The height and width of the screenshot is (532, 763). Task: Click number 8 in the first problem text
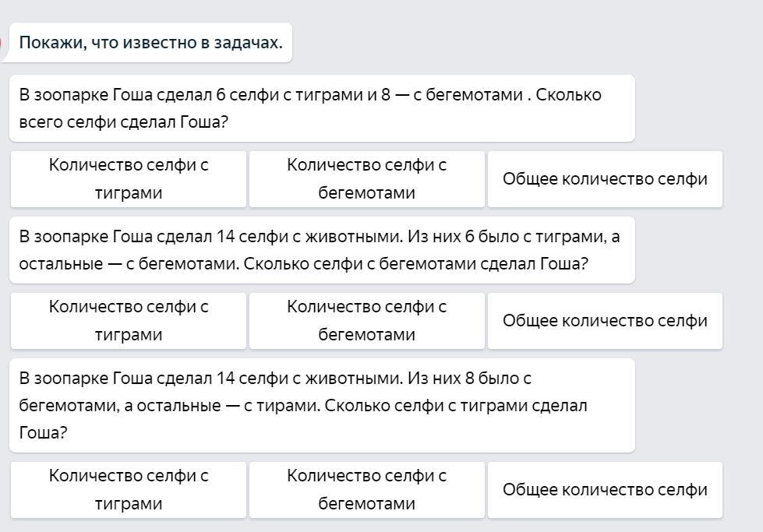click(x=386, y=95)
